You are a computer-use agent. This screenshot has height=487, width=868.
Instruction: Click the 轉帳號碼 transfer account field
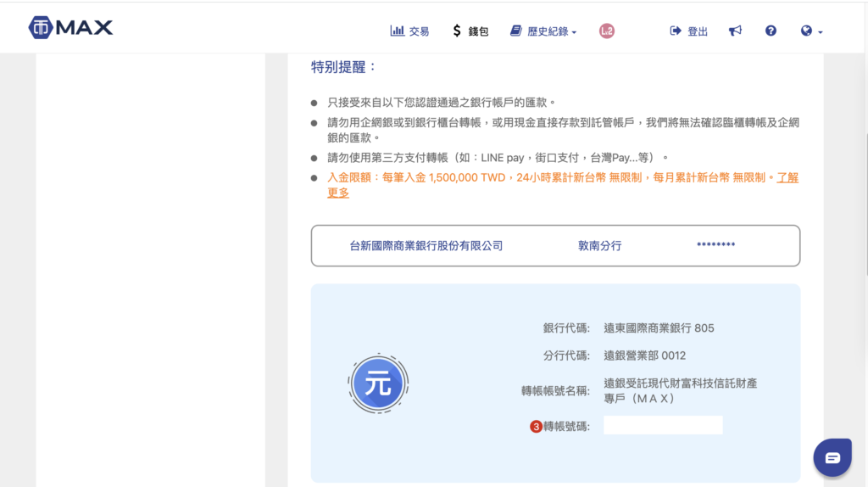663,426
